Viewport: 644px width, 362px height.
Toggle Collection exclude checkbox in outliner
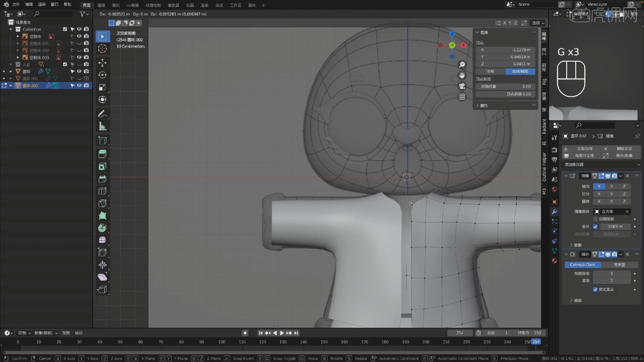(x=65, y=29)
